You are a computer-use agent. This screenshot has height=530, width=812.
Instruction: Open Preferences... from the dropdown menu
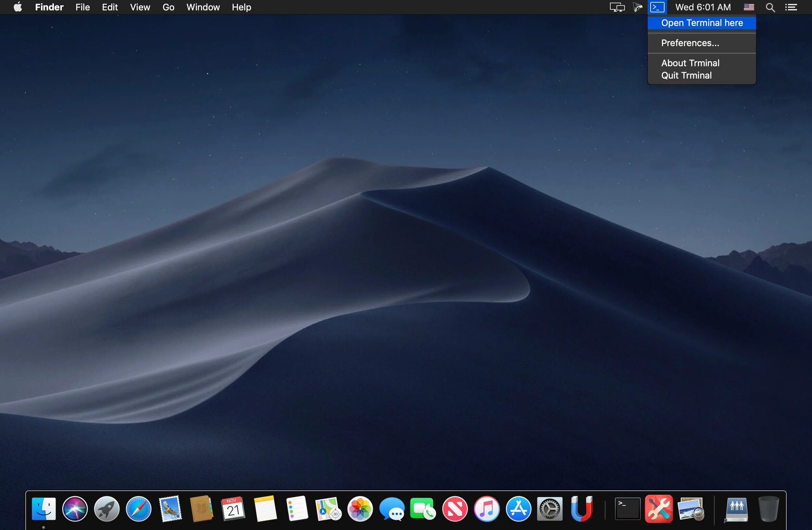tap(690, 43)
